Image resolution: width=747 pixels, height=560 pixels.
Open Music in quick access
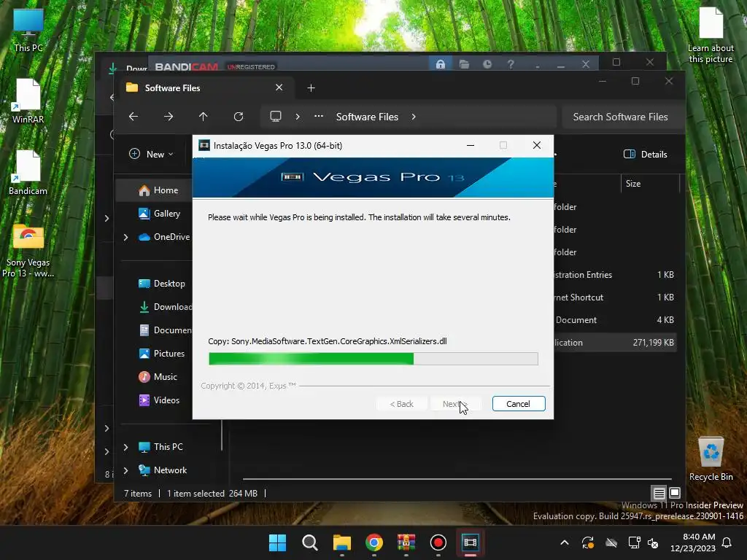click(x=158, y=377)
